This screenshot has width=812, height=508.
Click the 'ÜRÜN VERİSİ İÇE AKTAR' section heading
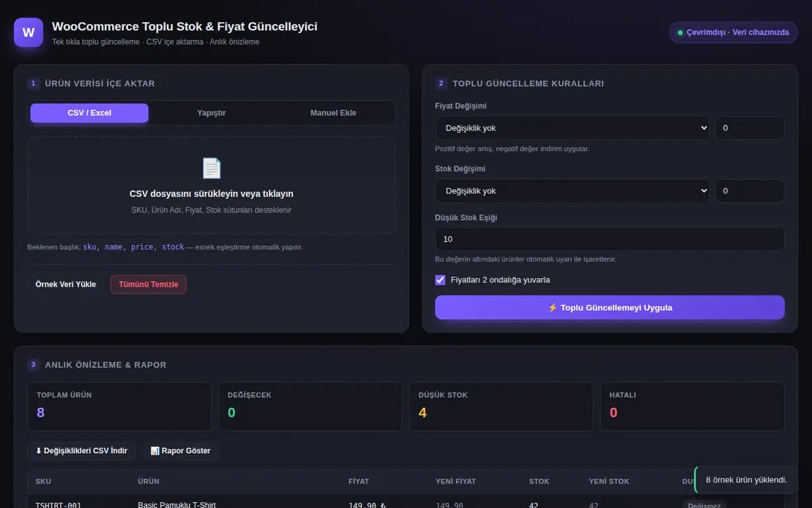click(x=100, y=84)
